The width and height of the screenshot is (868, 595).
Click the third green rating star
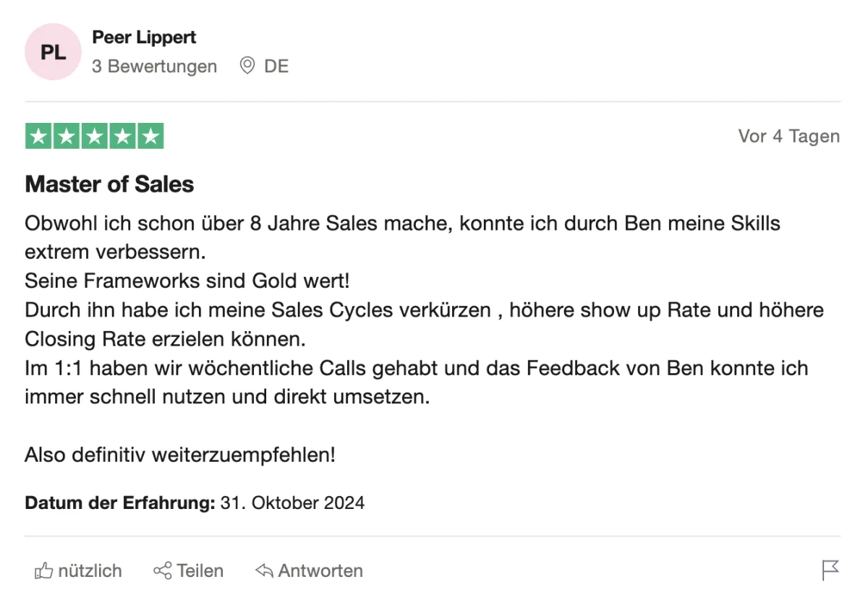pyautogui.click(x=95, y=136)
